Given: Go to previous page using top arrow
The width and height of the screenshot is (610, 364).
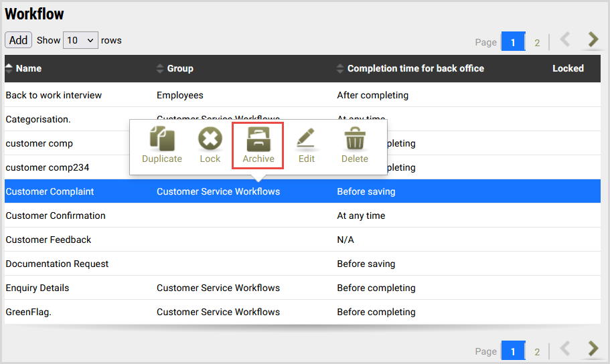Looking at the screenshot, I should [564, 40].
